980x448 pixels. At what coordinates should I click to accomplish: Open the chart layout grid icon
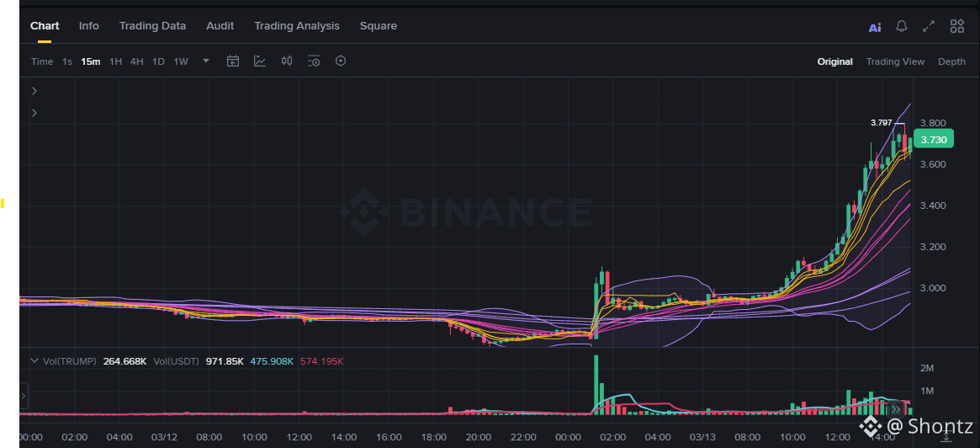957,26
